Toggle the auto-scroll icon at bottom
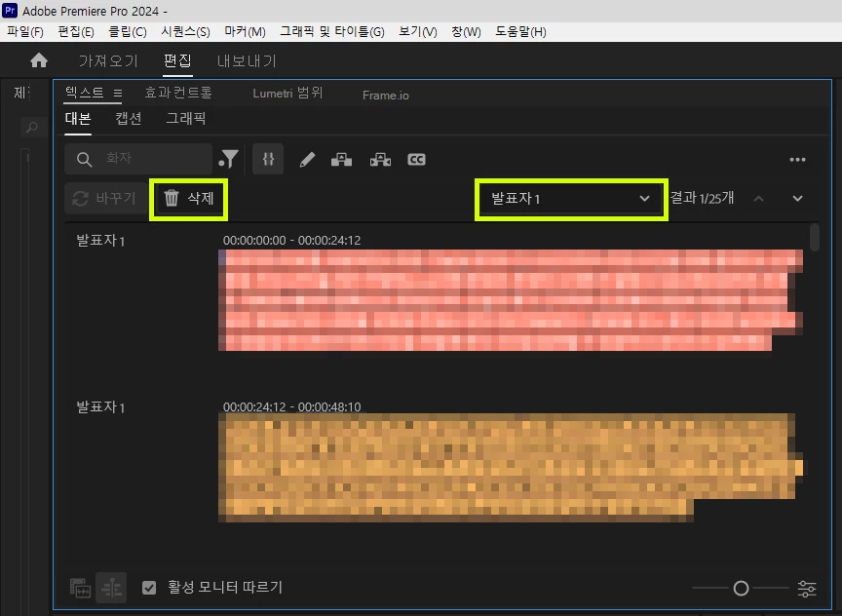The image size is (842, 616). 111,588
